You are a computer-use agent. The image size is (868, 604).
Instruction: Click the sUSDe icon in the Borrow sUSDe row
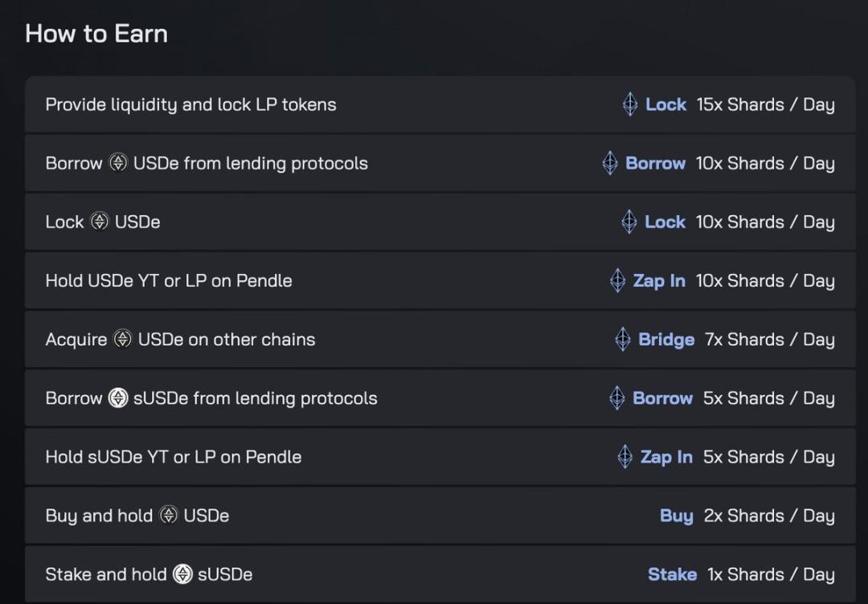click(119, 398)
